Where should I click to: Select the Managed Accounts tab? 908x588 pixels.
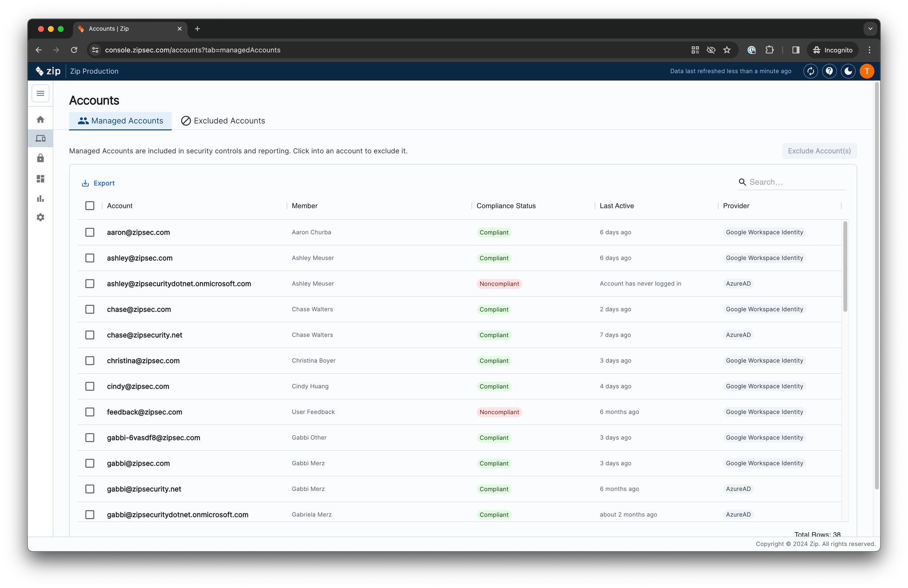tap(120, 121)
